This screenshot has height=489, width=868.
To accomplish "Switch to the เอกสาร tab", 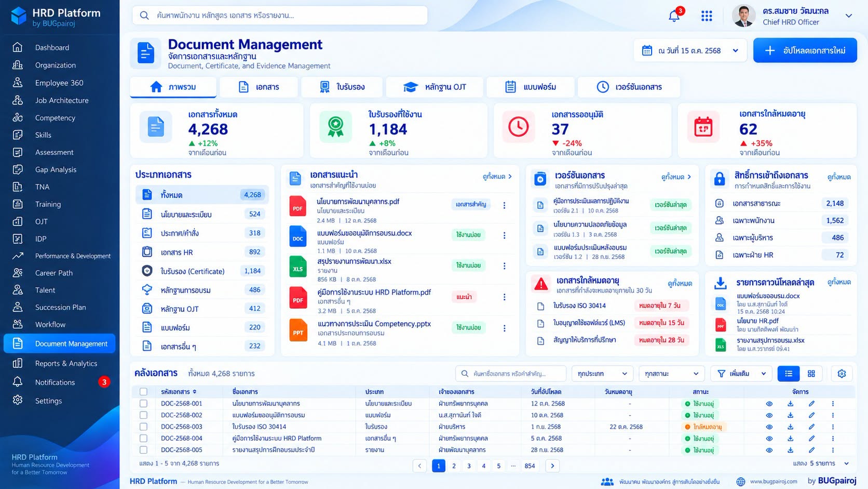I will point(259,87).
